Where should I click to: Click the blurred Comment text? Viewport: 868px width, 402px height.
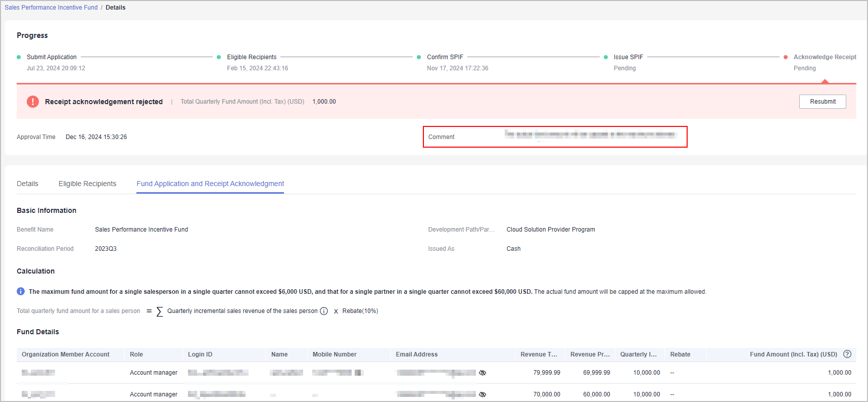pos(590,135)
